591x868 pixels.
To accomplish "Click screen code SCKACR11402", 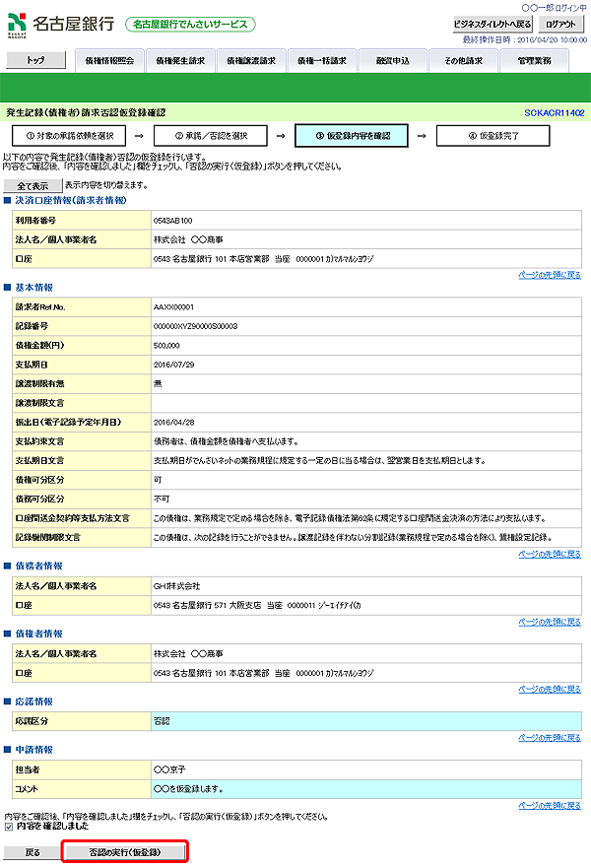I will 555,113.
